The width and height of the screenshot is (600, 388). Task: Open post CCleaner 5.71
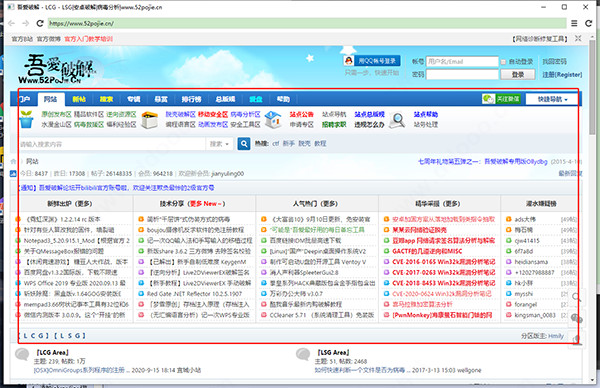pos(321,315)
